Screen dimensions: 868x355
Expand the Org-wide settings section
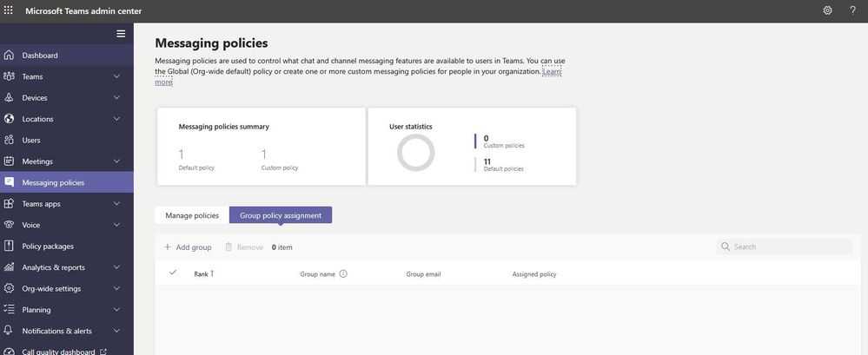click(x=116, y=288)
